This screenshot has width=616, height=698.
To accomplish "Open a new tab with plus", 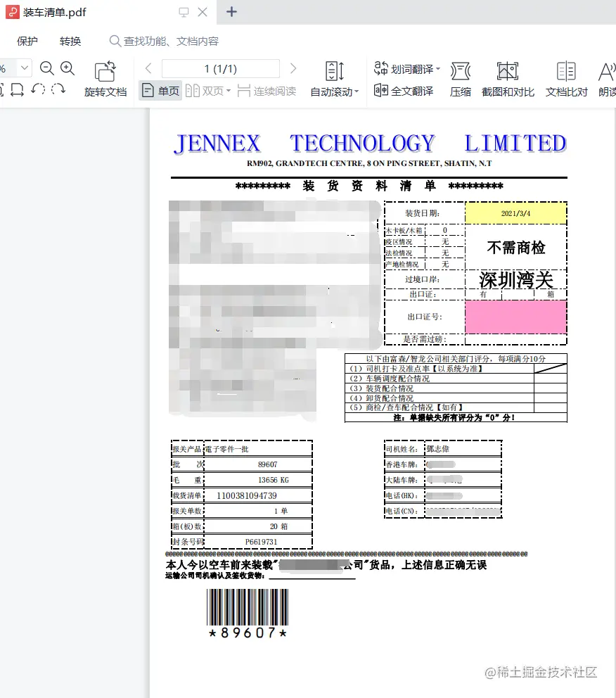I will pyautogui.click(x=232, y=12).
